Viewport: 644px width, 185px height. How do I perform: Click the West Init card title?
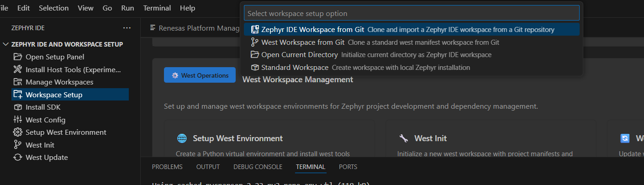pyautogui.click(x=430, y=138)
